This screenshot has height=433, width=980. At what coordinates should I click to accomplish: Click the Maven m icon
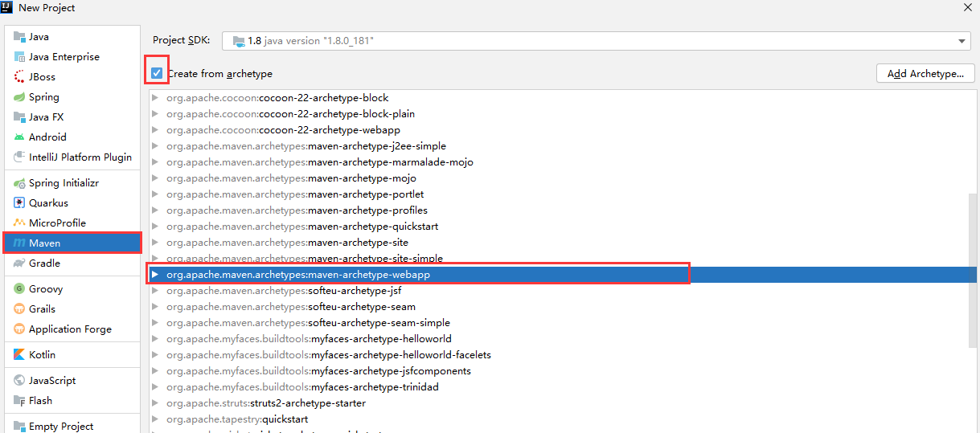pyautogui.click(x=19, y=243)
